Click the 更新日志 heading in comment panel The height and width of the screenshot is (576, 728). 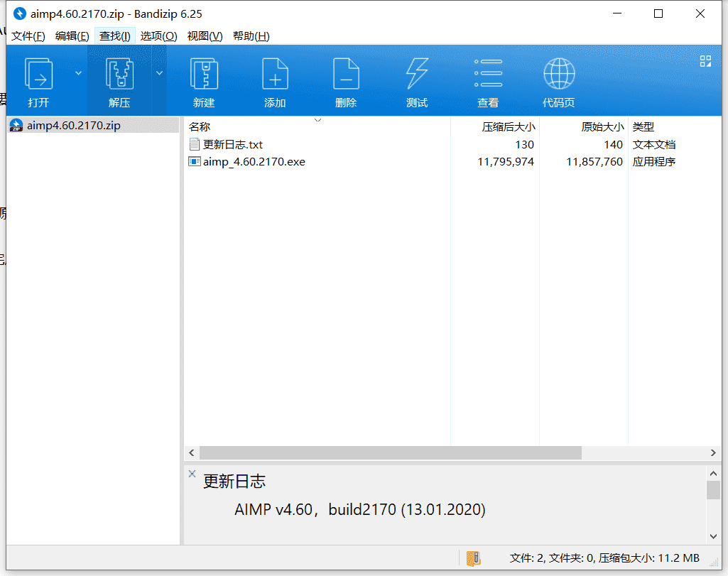click(x=234, y=482)
